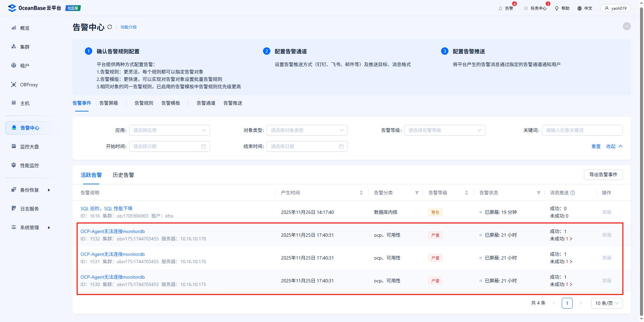Click the 关键词 search input field
The image size is (644, 322).
click(x=582, y=130)
